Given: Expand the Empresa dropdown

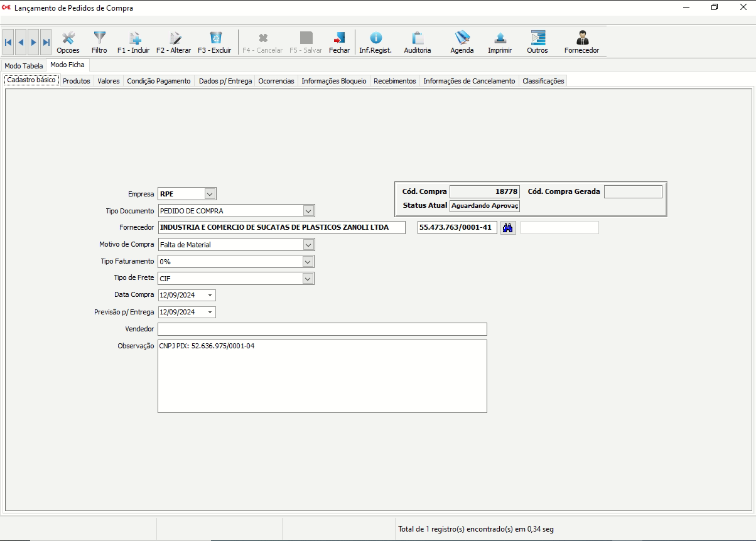Looking at the screenshot, I should click(x=210, y=194).
